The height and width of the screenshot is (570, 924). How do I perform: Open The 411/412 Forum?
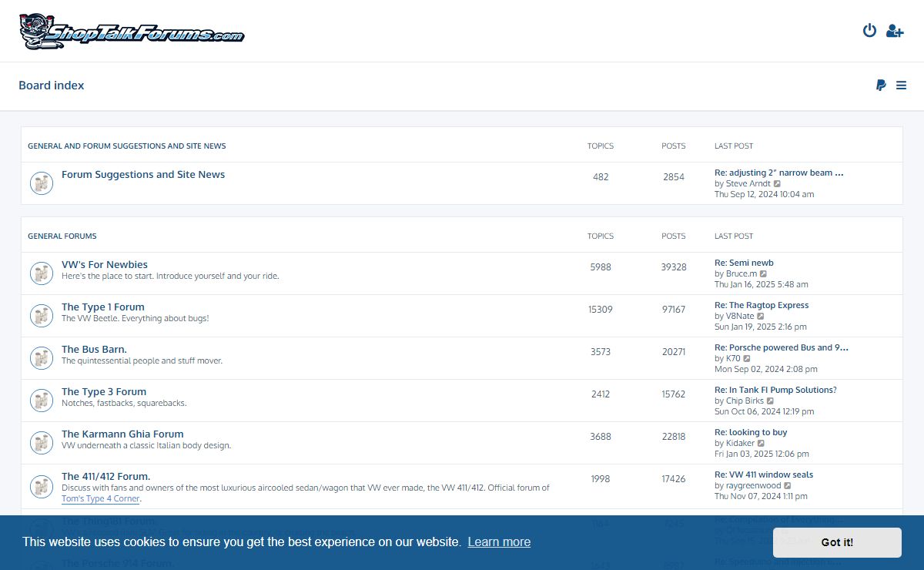pyautogui.click(x=106, y=477)
